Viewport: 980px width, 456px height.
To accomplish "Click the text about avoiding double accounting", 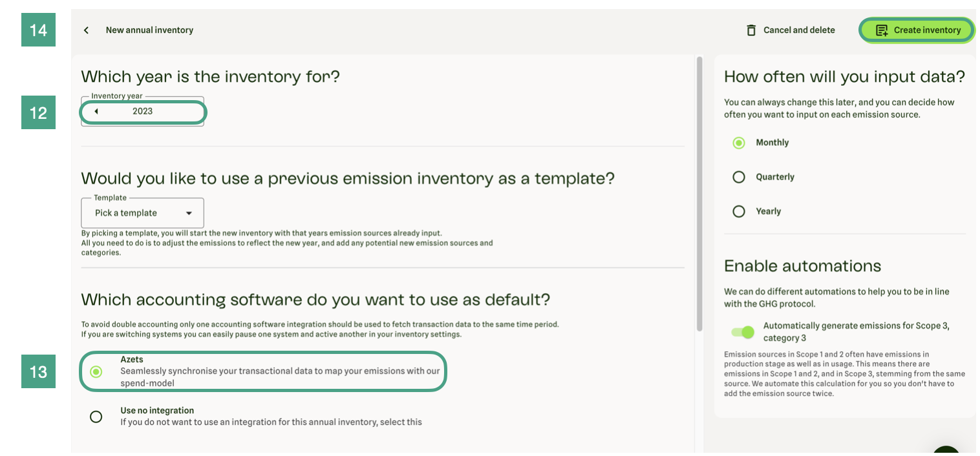I will [x=320, y=329].
